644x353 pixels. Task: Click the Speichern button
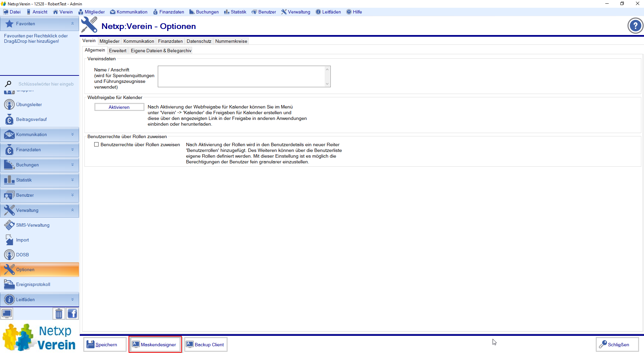coord(105,344)
